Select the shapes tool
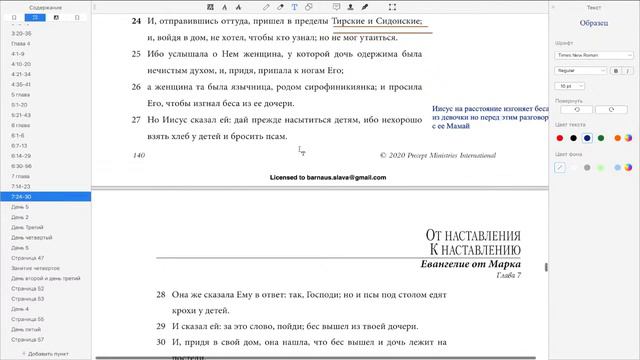Viewport: 640px width, 360px height. (309, 7)
